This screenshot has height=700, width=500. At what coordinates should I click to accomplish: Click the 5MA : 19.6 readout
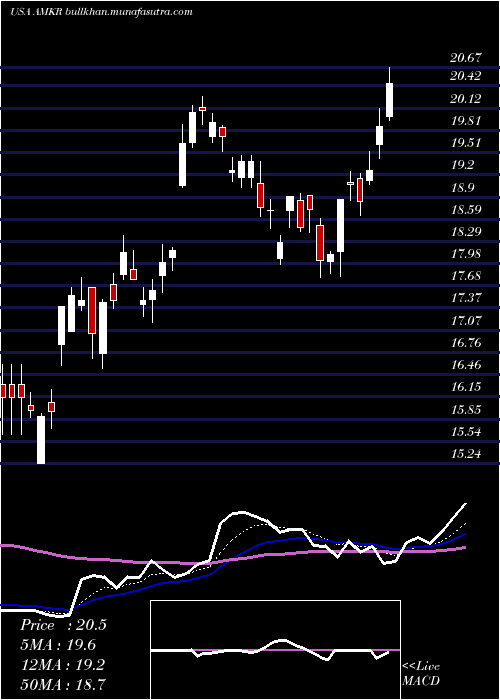click(58, 645)
